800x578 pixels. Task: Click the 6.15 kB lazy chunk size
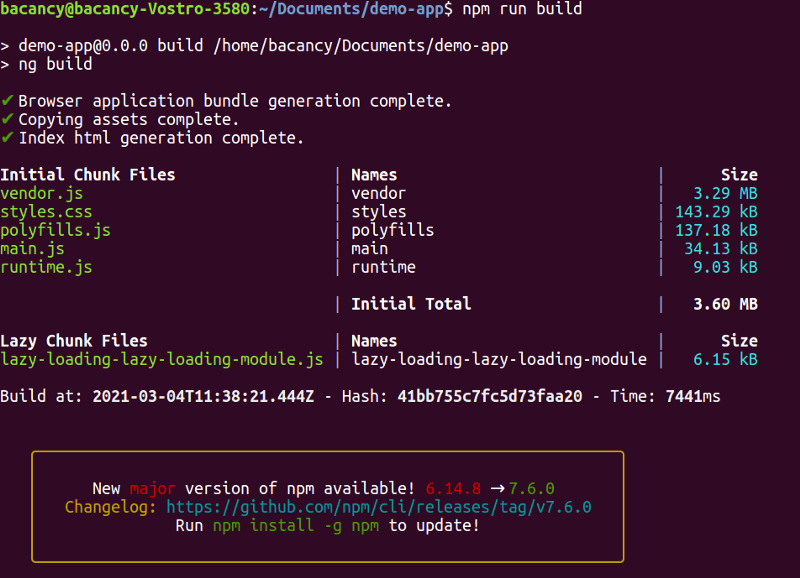click(x=725, y=359)
